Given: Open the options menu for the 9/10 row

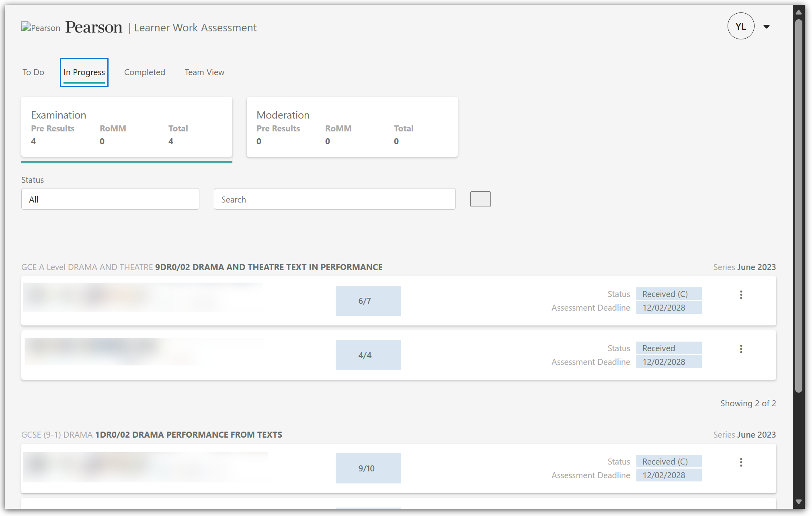Looking at the screenshot, I should tap(741, 462).
